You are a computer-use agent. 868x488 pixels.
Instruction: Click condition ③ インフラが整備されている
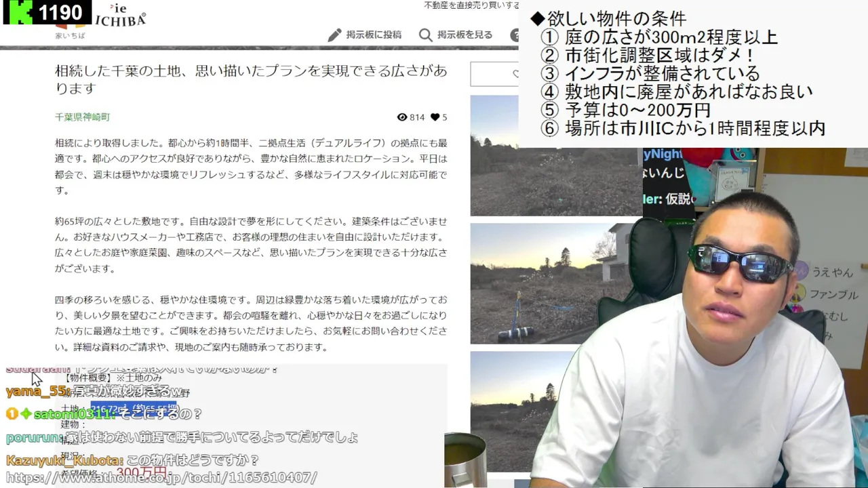pos(650,73)
